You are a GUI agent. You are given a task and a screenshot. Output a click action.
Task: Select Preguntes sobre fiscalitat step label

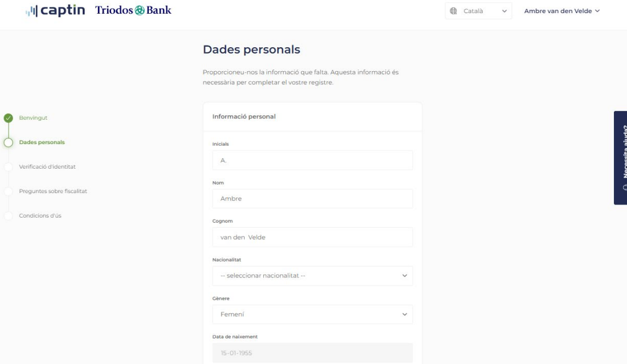click(x=53, y=191)
